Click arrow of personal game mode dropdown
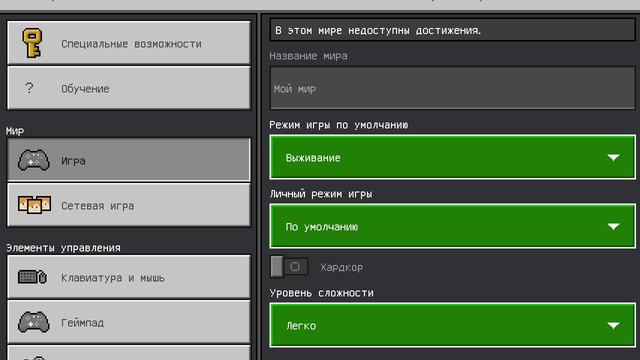 tap(613, 227)
